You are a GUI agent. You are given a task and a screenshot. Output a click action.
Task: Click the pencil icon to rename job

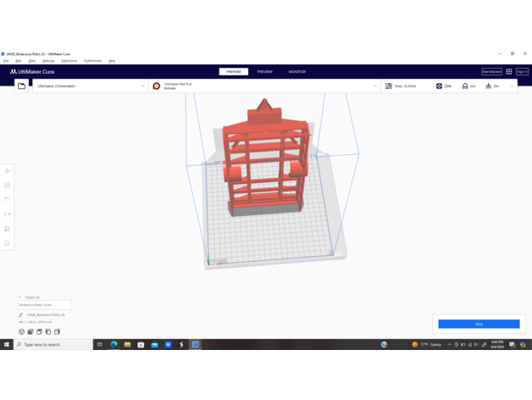pos(21,315)
